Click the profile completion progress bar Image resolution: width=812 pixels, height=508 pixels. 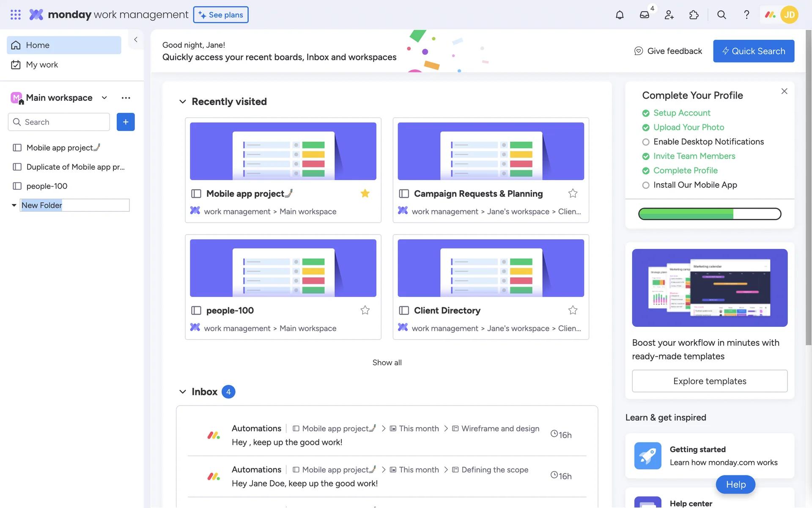(709, 214)
